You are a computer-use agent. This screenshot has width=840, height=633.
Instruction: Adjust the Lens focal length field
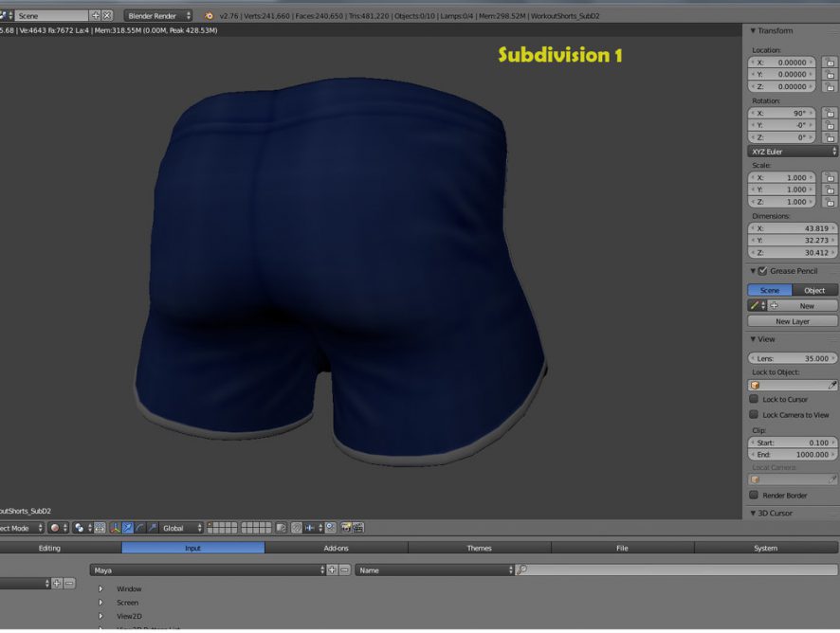click(x=793, y=358)
